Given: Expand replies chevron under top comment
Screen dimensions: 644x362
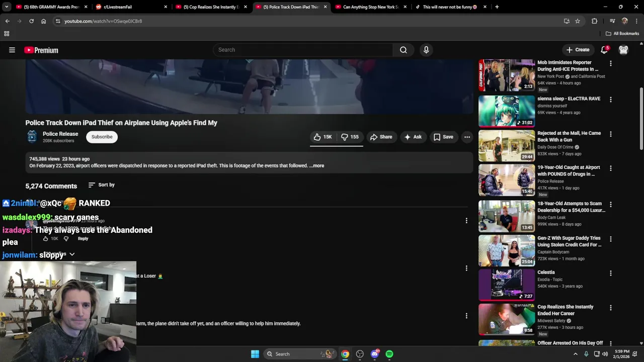Looking at the screenshot, I should point(72,254).
